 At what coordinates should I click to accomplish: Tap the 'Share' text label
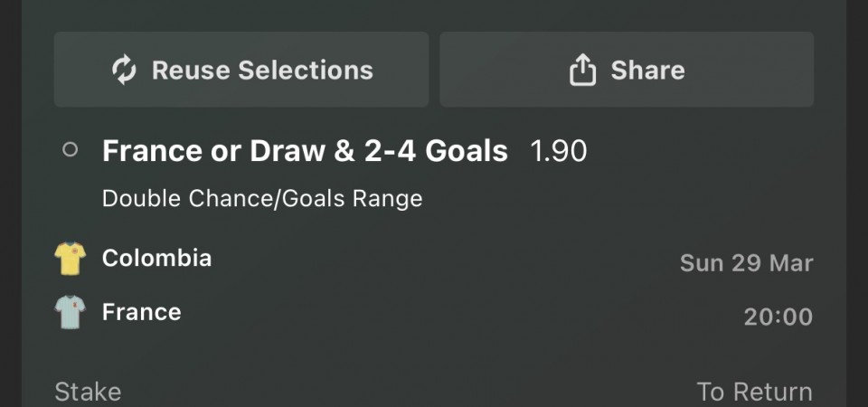(x=647, y=71)
